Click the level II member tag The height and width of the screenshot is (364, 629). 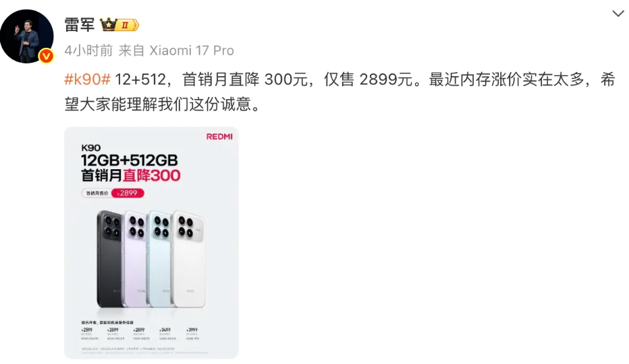click(x=128, y=25)
